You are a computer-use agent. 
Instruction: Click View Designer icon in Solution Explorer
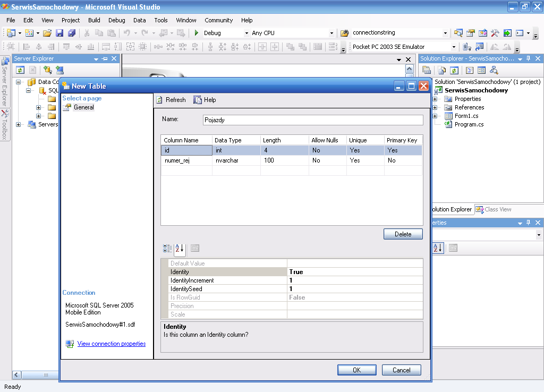(481, 71)
